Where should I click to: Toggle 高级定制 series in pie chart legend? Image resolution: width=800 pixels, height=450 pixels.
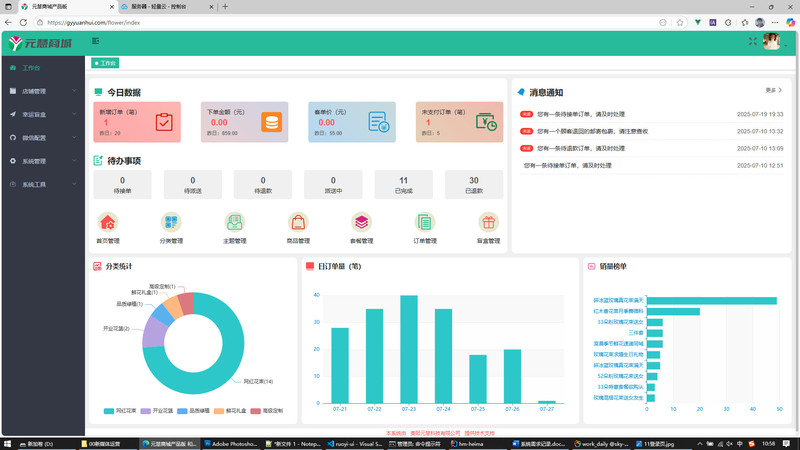(267, 411)
